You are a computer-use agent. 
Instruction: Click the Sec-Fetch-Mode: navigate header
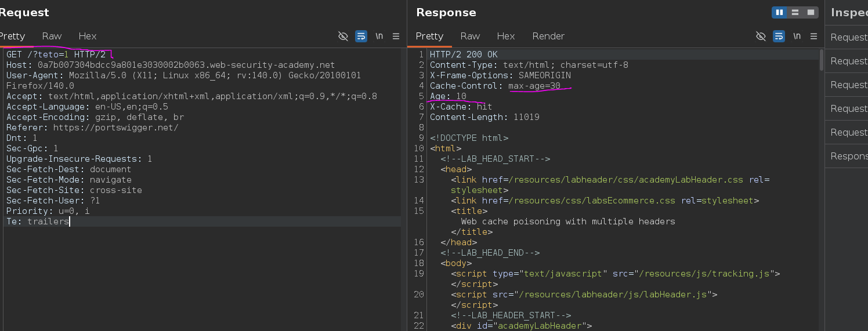pos(68,180)
